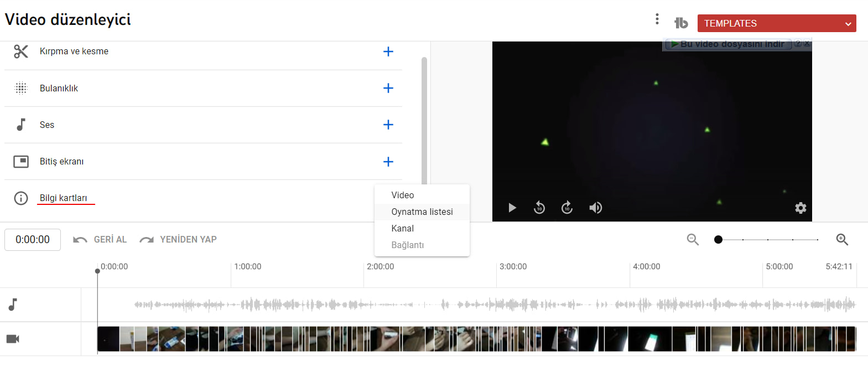Screen dimensions: 868x386
Task: Choose Kanal in the card menu
Action: [402, 228]
